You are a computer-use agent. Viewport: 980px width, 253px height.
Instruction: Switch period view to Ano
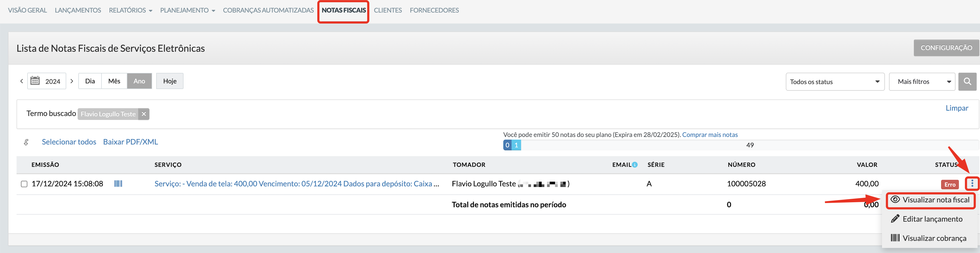point(139,81)
